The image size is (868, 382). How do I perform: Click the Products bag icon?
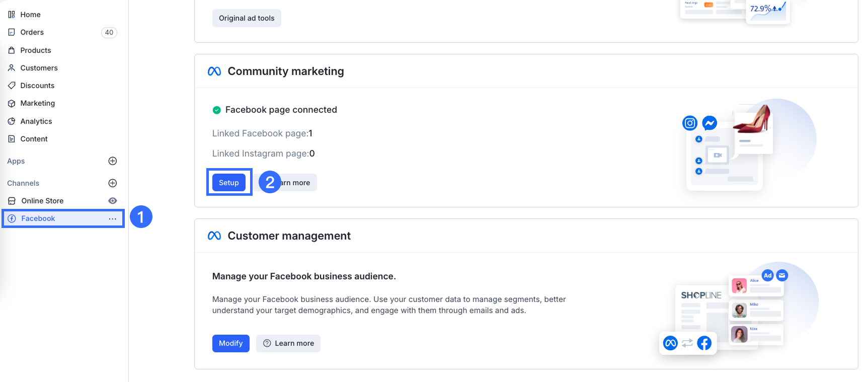click(x=12, y=50)
